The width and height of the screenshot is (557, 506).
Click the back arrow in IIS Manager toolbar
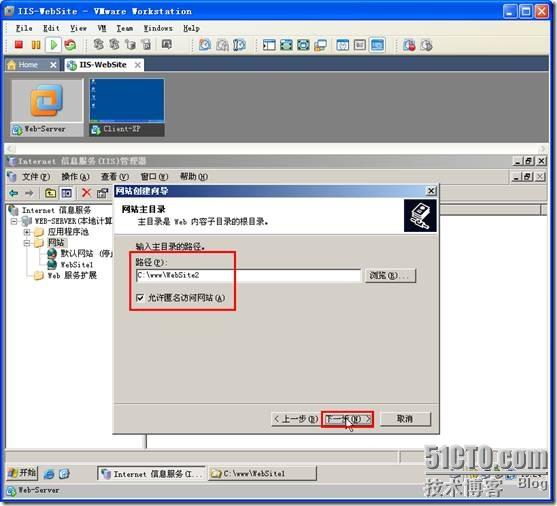click(x=13, y=193)
